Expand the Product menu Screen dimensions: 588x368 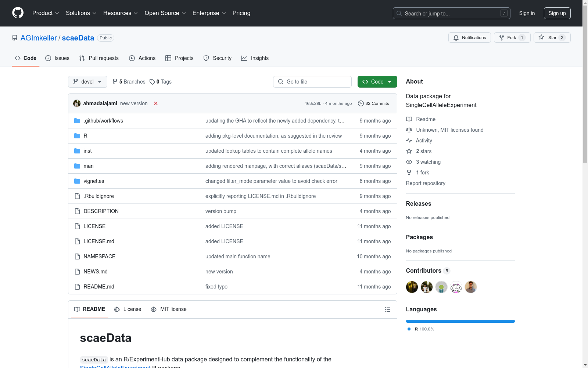[x=46, y=13]
